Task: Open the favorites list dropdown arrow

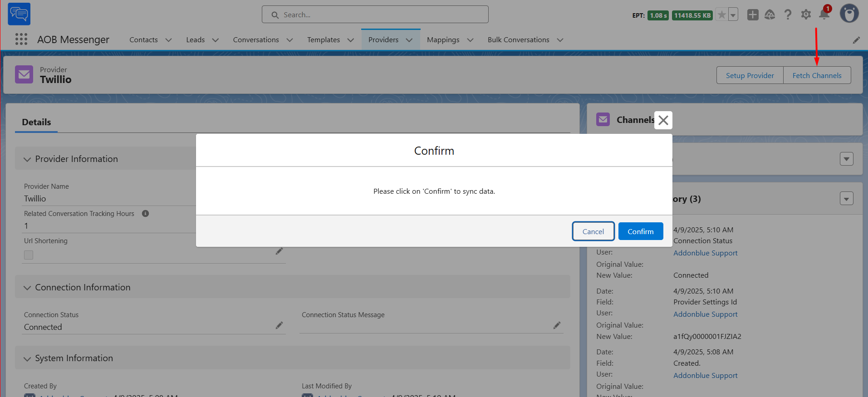Action: (x=733, y=15)
